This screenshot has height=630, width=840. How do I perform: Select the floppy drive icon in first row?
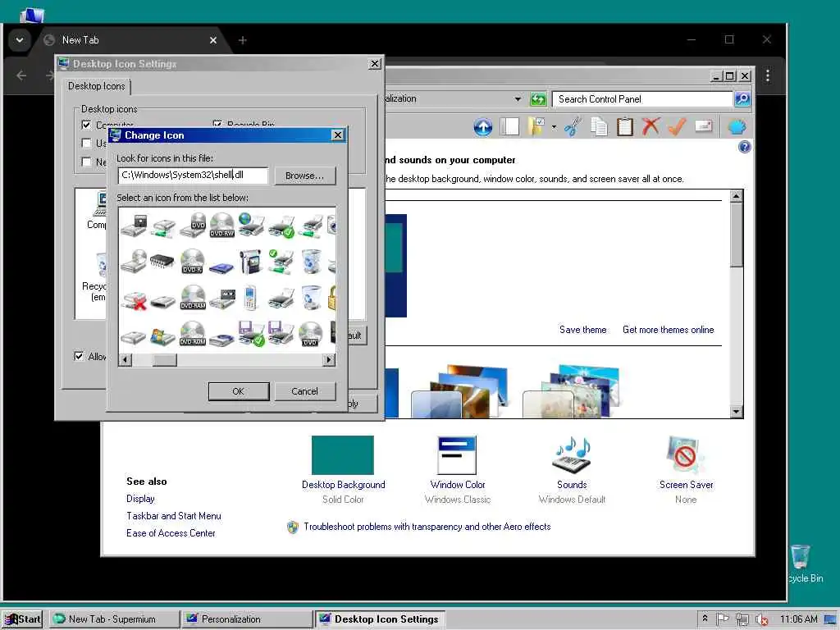pos(134,225)
